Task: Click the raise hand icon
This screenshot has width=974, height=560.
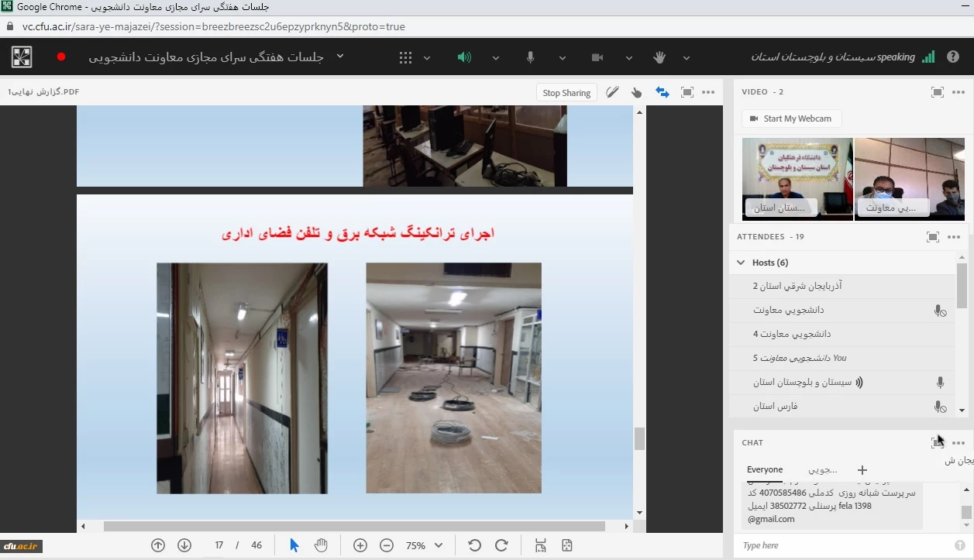Action: click(659, 57)
